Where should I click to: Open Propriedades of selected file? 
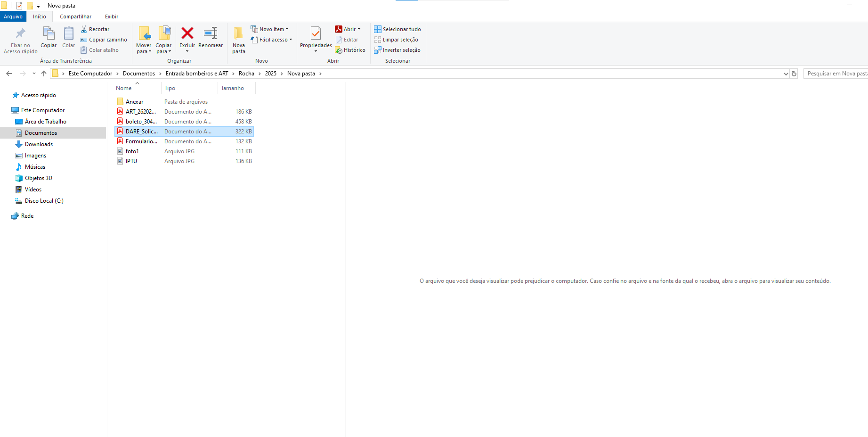coord(316,40)
